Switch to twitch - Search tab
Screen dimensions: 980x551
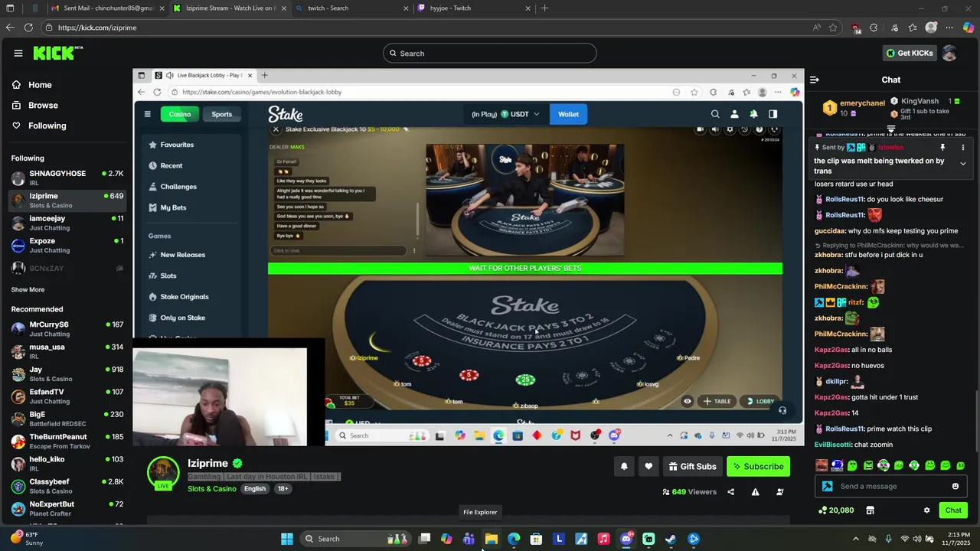click(x=351, y=8)
